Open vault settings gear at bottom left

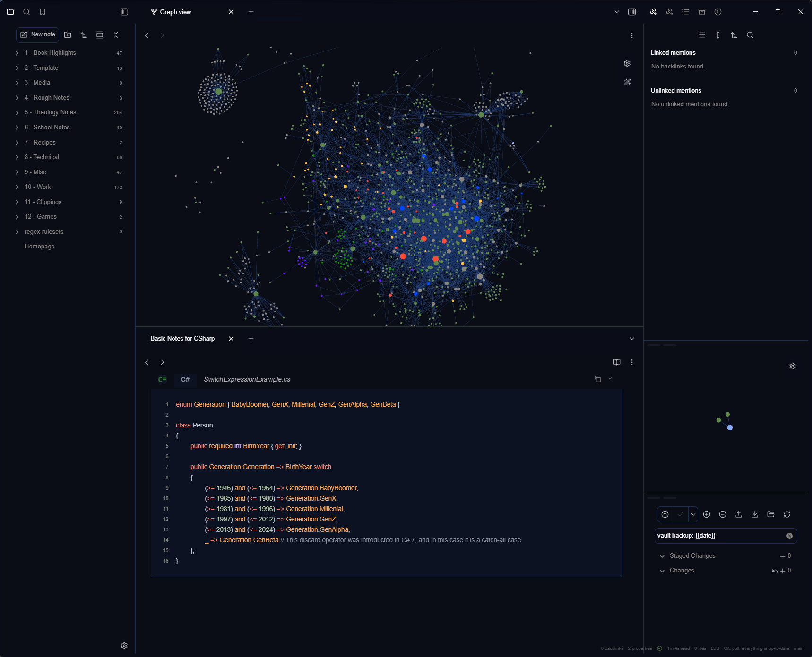click(124, 646)
